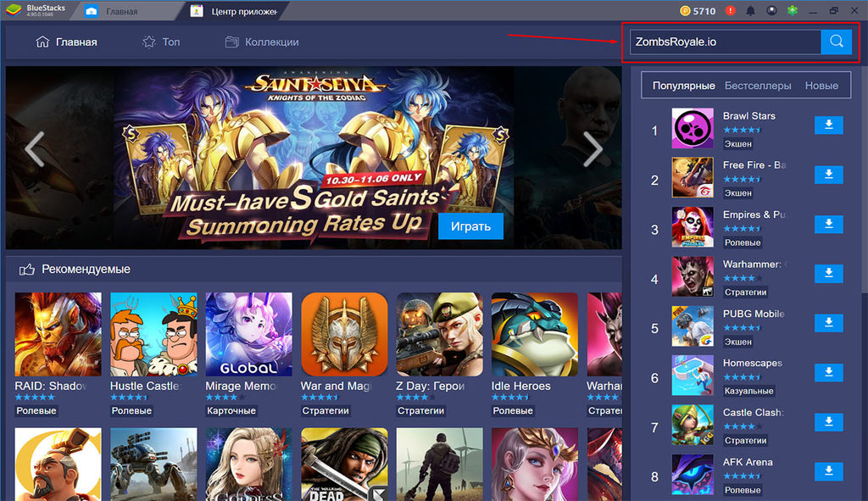Viewport: 868px width, 501px height.
Task: Click the Казуальные tag under Homescapes
Action: (x=749, y=391)
